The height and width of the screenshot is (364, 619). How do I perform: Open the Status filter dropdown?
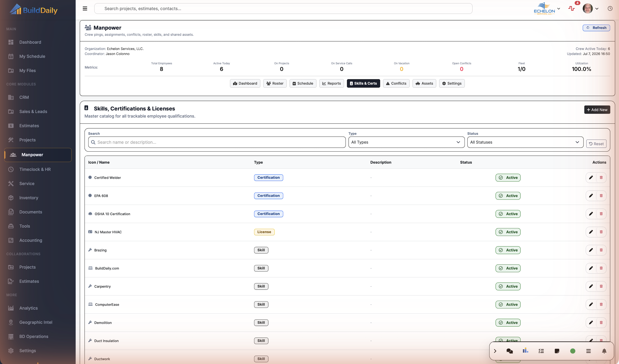tap(525, 142)
